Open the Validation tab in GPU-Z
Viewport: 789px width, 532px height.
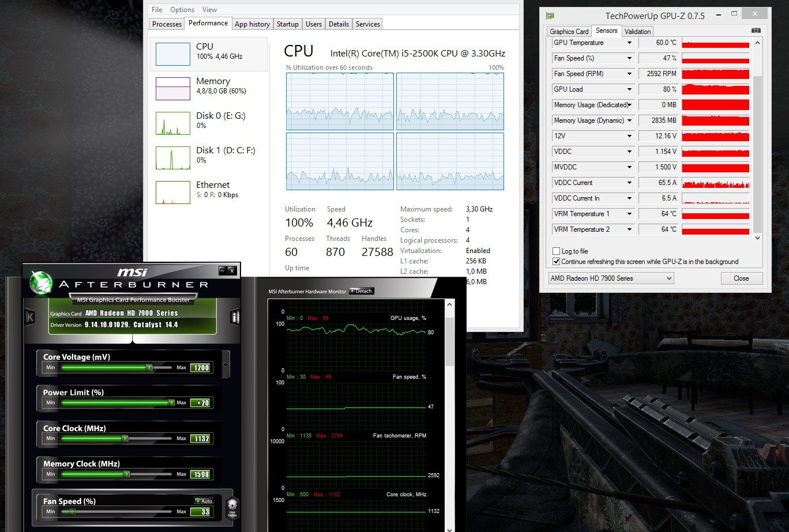(x=637, y=32)
